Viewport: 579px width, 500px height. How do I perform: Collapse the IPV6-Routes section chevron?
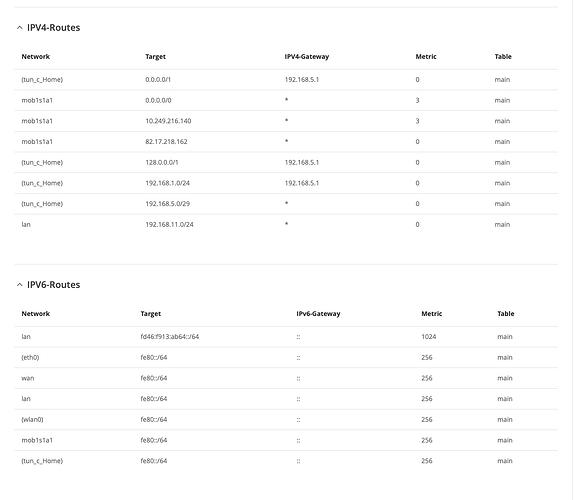click(20, 285)
